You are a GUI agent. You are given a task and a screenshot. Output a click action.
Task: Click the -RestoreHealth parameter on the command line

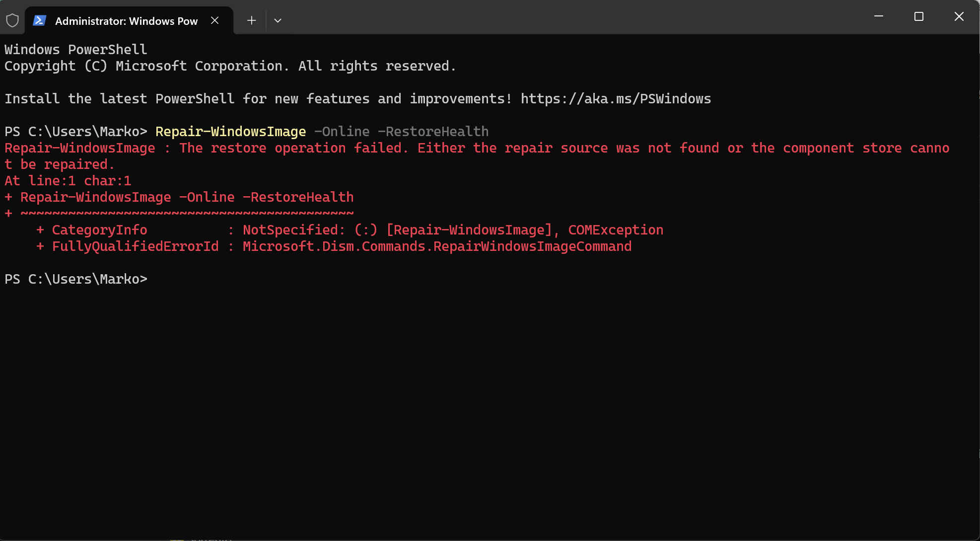pos(433,132)
